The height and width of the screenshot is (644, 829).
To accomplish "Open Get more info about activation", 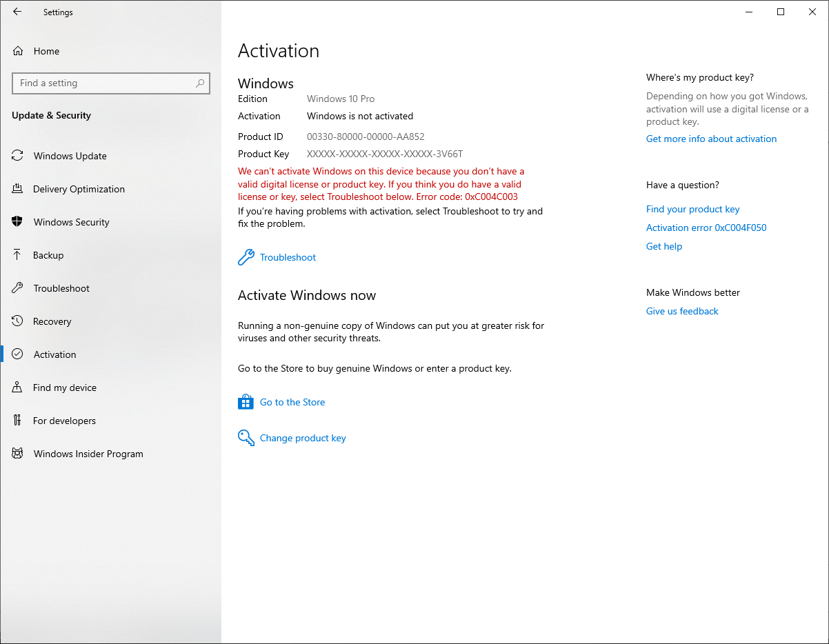I will 711,139.
